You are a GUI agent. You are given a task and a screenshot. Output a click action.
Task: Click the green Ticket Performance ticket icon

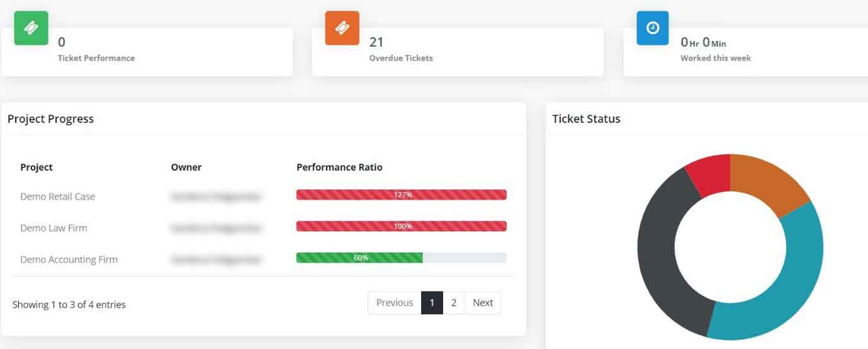(x=31, y=28)
